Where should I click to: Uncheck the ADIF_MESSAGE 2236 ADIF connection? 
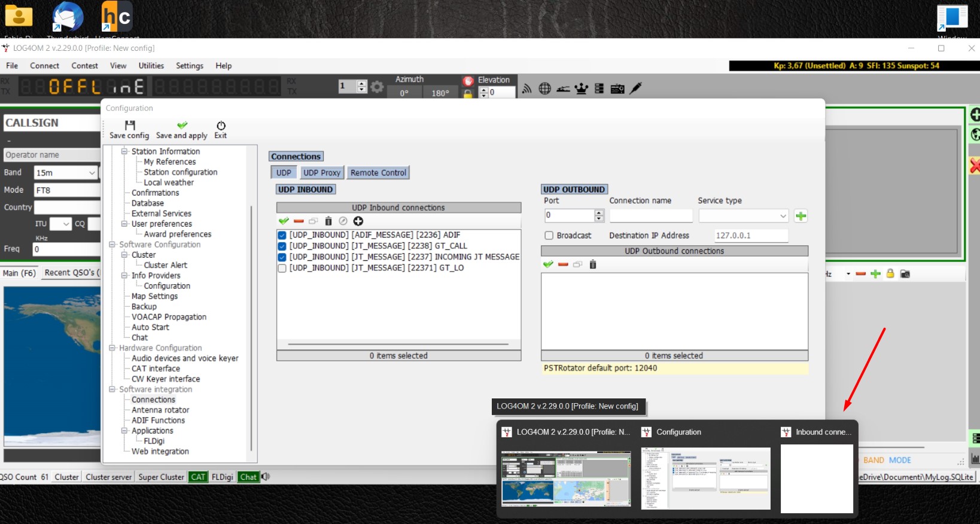click(282, 235)
